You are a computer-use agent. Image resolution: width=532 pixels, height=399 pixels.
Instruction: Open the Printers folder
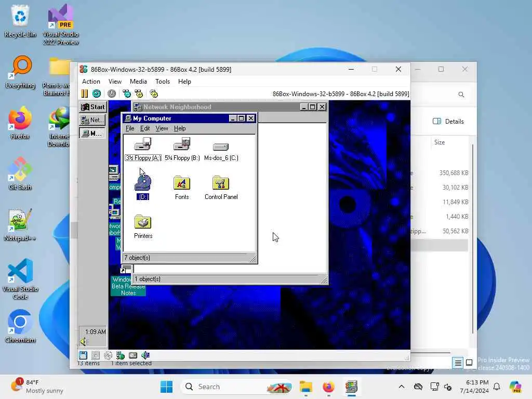[143, 227]
